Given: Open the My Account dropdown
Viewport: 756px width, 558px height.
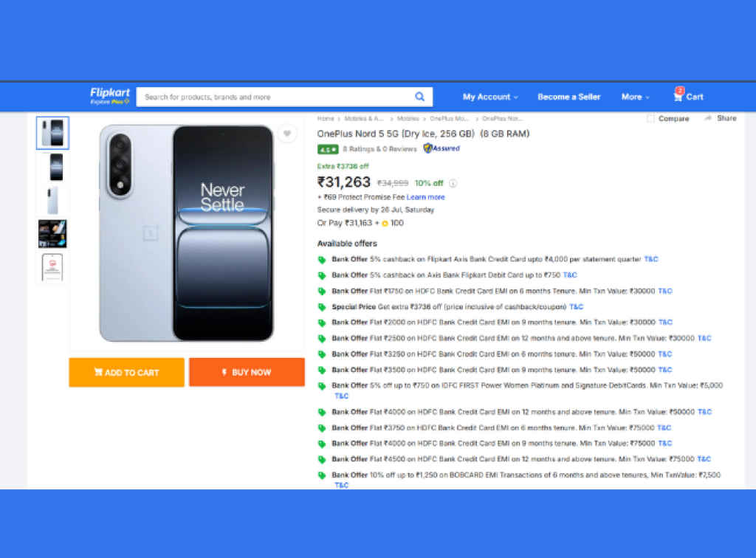Looking at the screenshot, I should 489,97.
